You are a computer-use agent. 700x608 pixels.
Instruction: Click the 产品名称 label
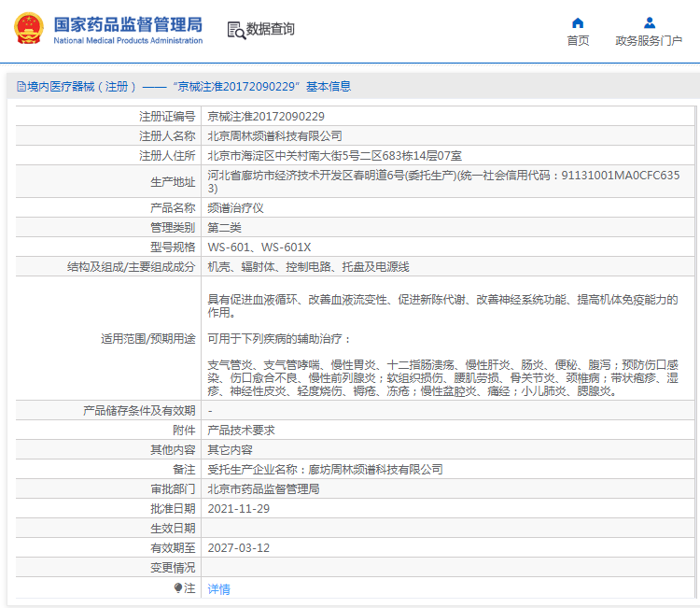coord(173,208)
